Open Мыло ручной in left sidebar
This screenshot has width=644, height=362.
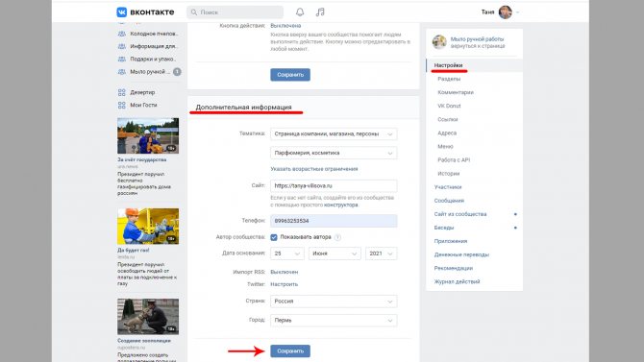click(x=149, y=72)
